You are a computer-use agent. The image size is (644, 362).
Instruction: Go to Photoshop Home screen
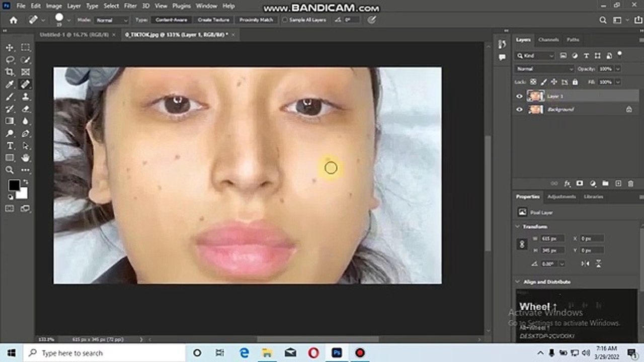(14, 20)
